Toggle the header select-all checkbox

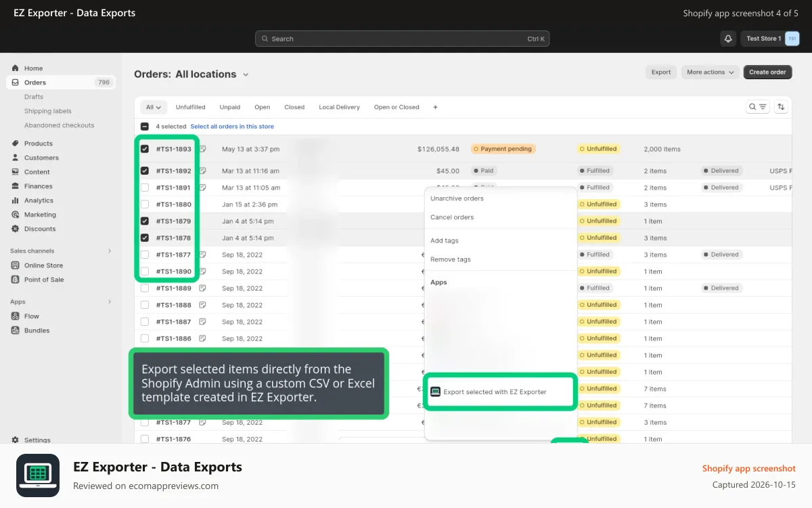tap(145, 127)
